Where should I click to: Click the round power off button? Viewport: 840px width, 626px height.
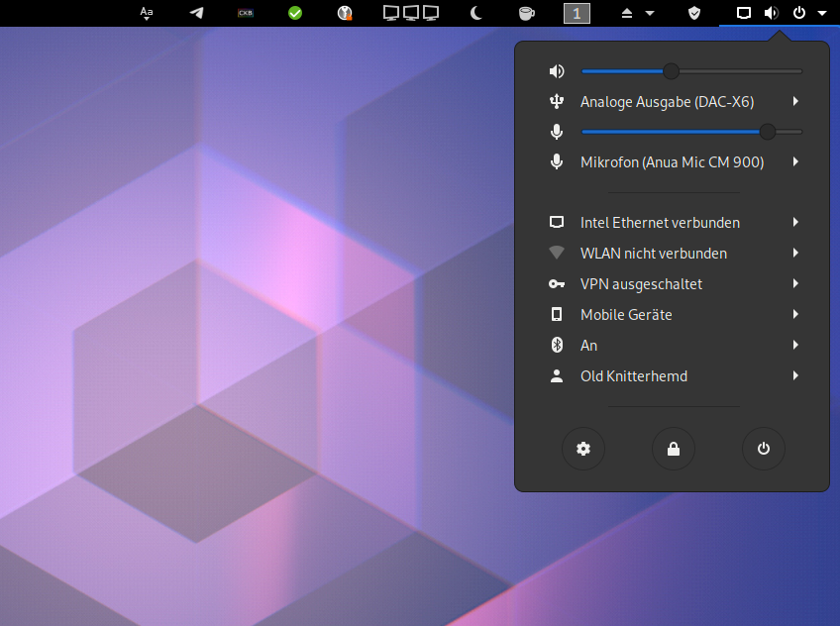pos(764,449)
